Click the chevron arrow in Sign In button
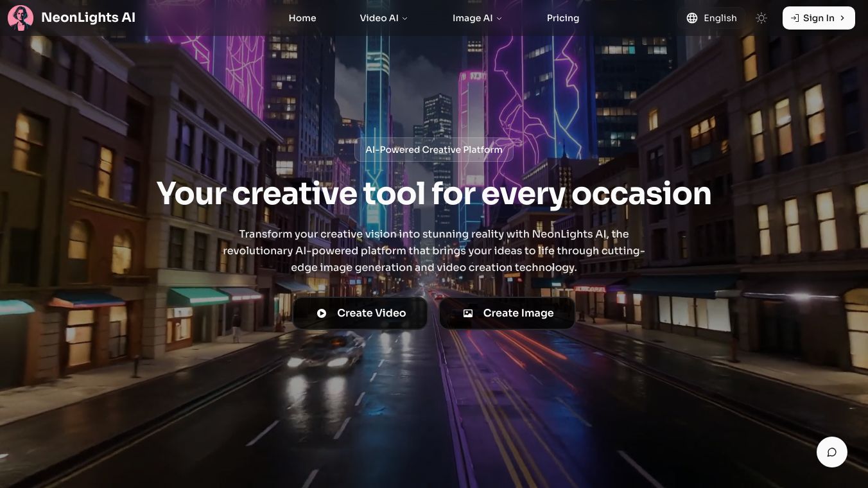The height and width of the screenshot is (488, 868). [x=842, y=18]
